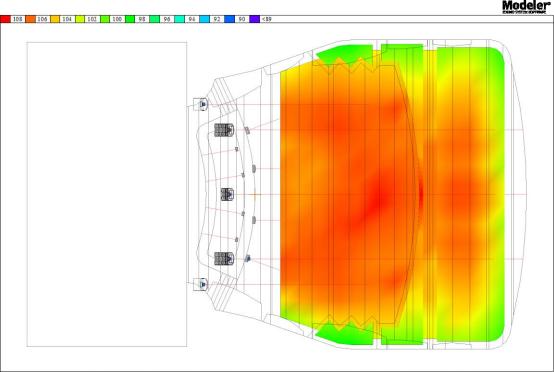
Task: Click the blue 90 dB legend swatch
Action: pos(230,19)
